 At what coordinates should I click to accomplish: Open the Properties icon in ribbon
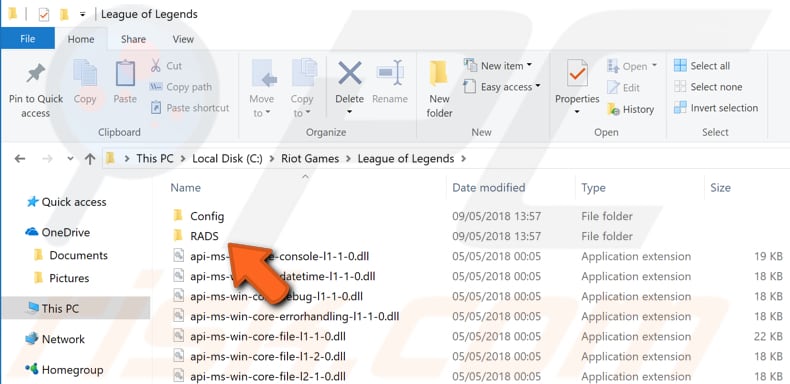[x=577, y=74]
